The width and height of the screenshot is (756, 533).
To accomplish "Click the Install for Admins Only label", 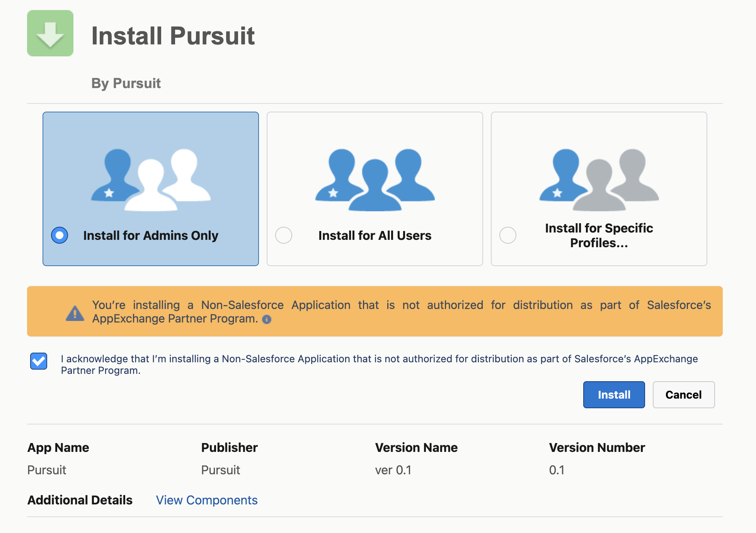I will [x=151, y=236].
